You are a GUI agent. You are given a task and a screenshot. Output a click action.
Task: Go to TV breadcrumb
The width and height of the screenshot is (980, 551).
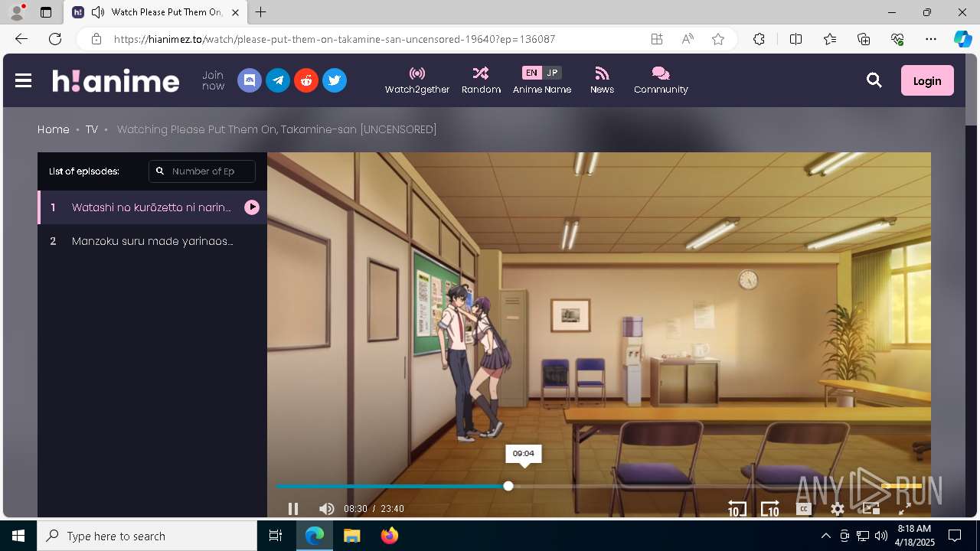(x=92, y=129)
